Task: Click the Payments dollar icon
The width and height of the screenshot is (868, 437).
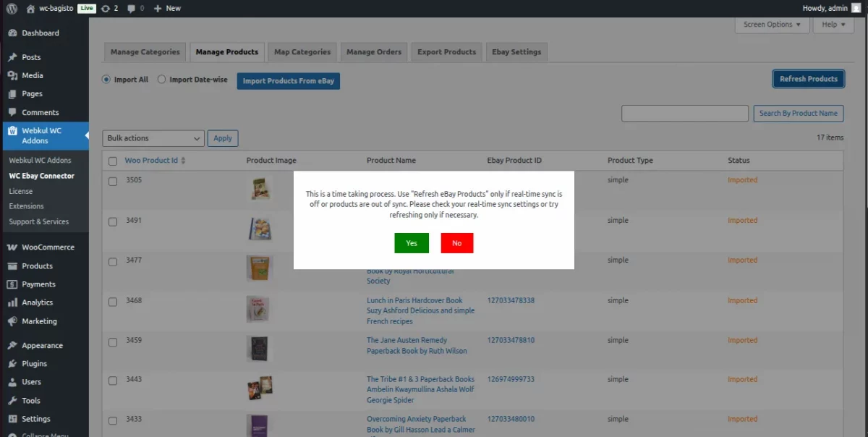Action: [12, 284]
